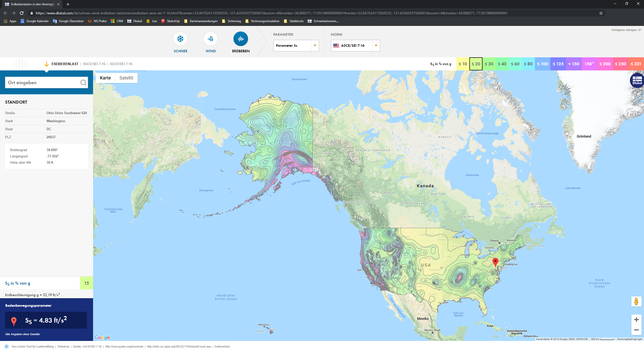Open the Dlubal logo badge
Screen dimensions: 644x352
tap(637, 80)
